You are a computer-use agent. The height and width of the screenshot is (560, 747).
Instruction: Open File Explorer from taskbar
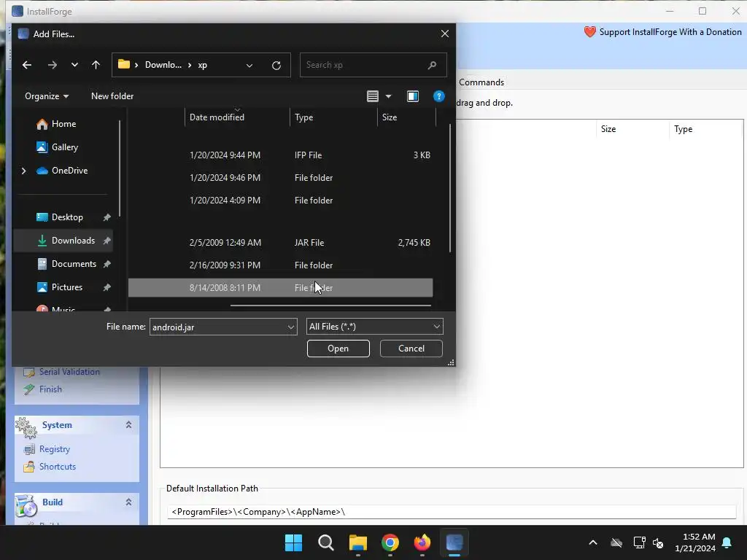pyautogui.click(x=357, y=542)
